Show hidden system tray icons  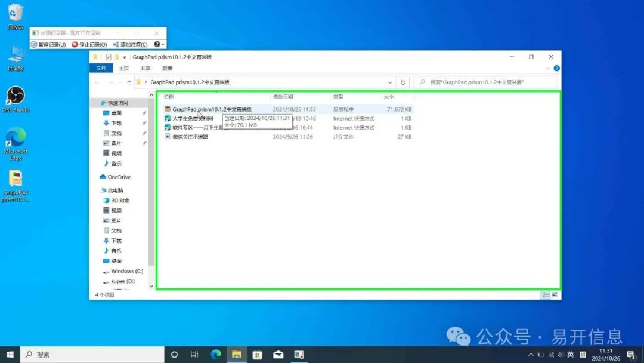click(531, 355)
